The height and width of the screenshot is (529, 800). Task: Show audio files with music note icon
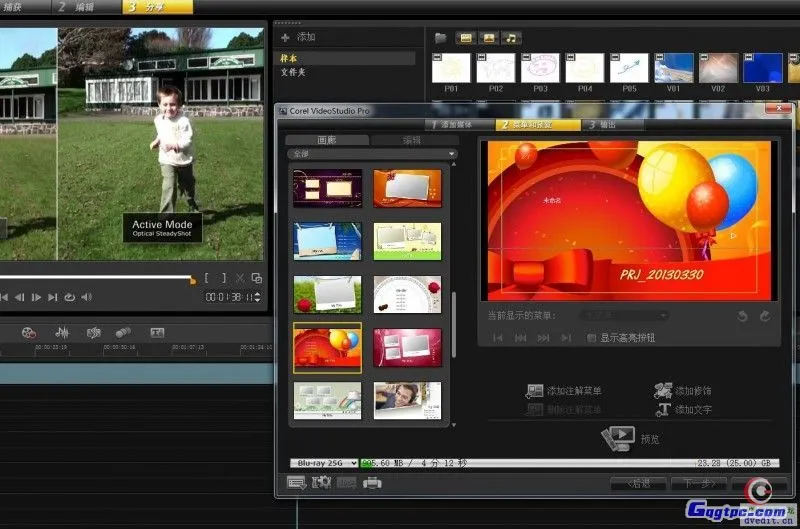[x=511, y=37]
